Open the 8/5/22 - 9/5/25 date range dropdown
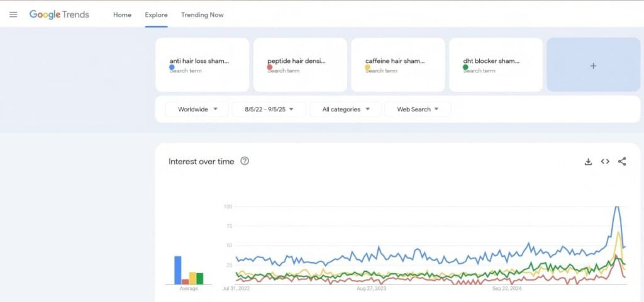 tap(269, 109)
